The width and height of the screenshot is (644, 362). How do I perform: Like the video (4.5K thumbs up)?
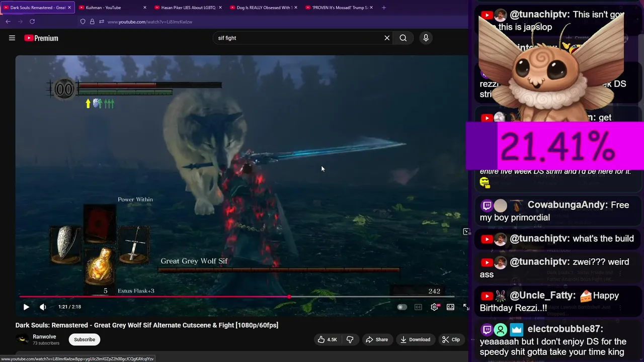pos(327,339)
